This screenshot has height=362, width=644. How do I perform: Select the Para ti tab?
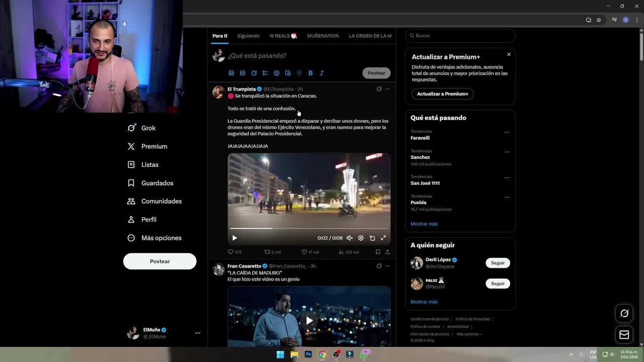(220, 36)
